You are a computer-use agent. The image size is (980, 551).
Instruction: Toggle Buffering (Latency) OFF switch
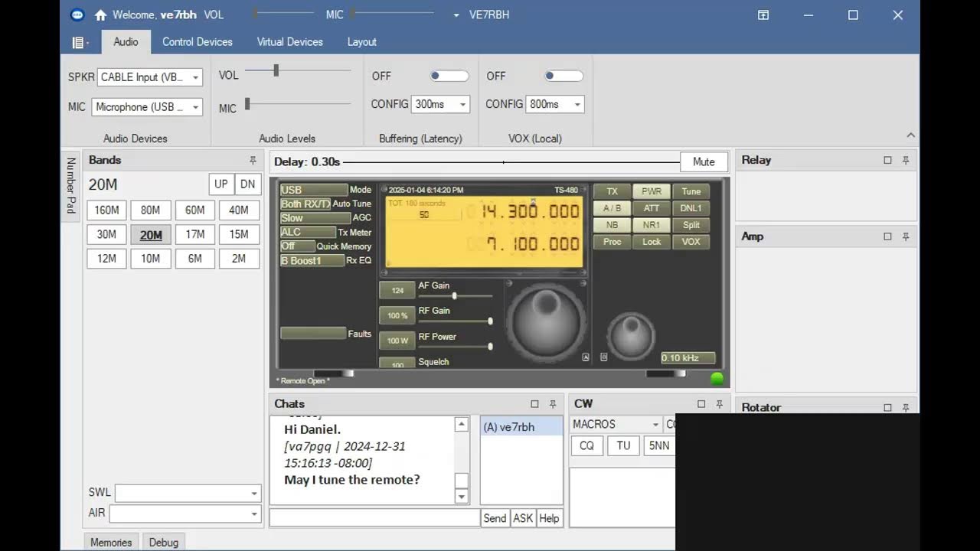[449, 76]
